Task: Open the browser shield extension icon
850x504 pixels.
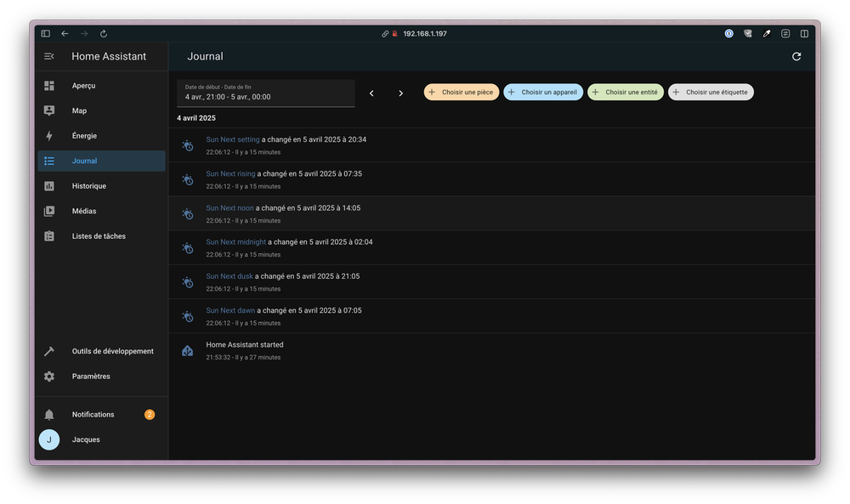Action: 748,34
